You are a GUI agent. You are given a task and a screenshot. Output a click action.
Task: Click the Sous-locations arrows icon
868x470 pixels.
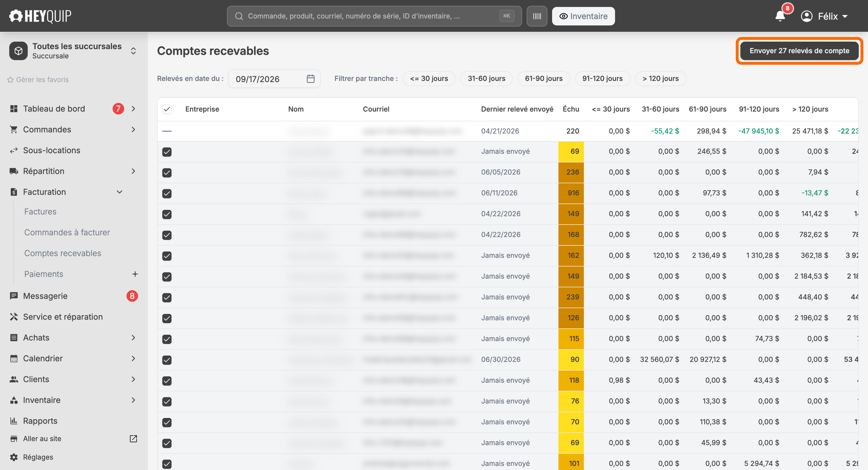coord(14,151)
